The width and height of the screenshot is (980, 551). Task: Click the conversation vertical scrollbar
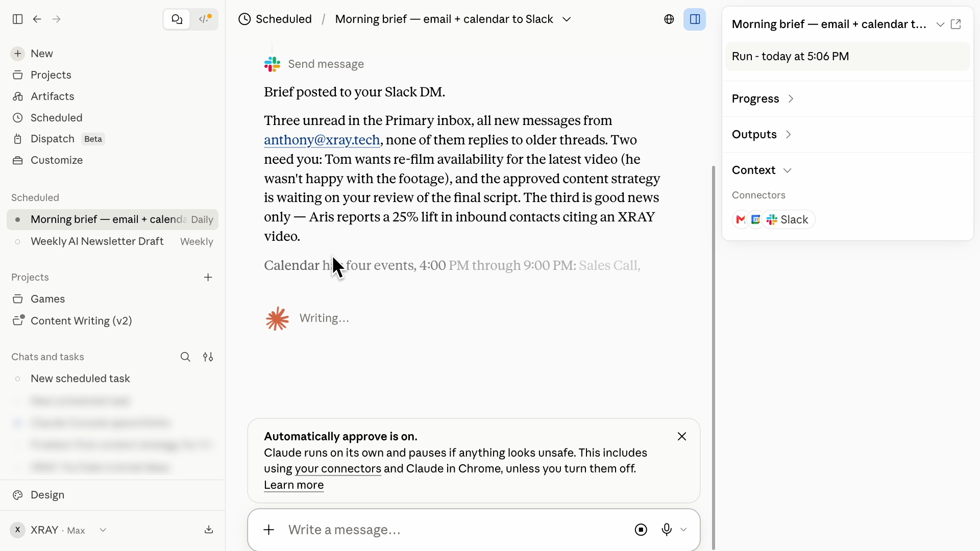[x=714, y=357]
